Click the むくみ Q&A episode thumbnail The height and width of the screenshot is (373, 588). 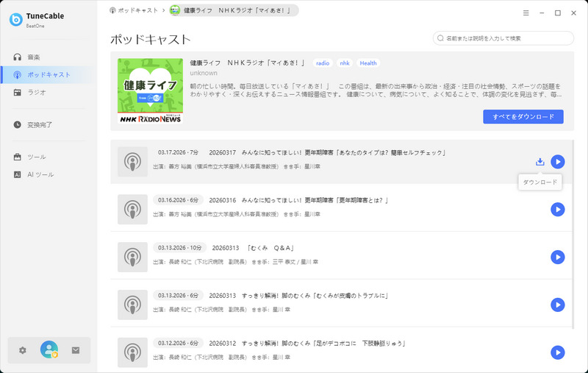(x=133, y=257)
